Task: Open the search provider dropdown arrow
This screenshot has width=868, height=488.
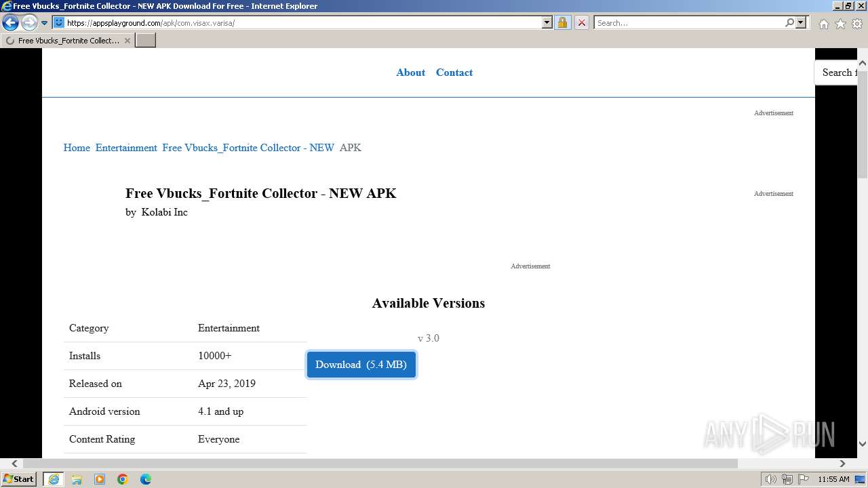Action: click(x=801, y=22)
